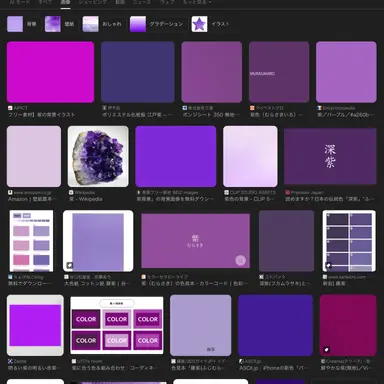Open the 紫 むらさき color sample image

point(196,241)
